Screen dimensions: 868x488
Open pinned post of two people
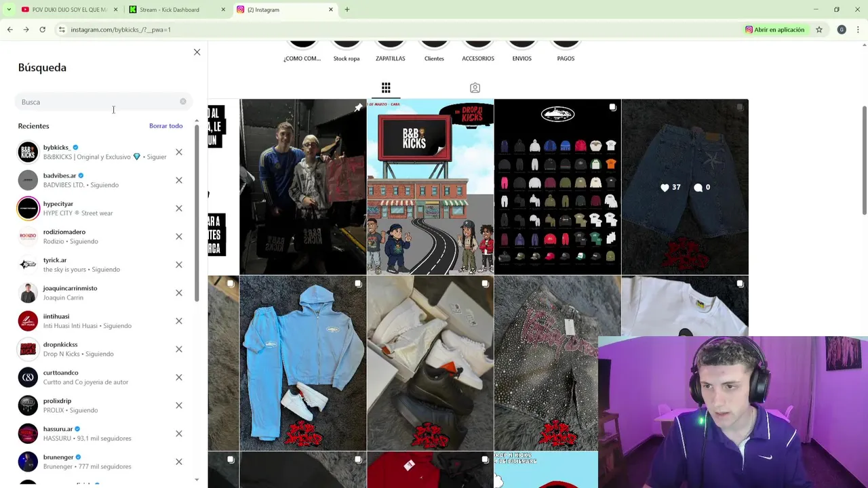pyautogui.click(x=302, y=187)
